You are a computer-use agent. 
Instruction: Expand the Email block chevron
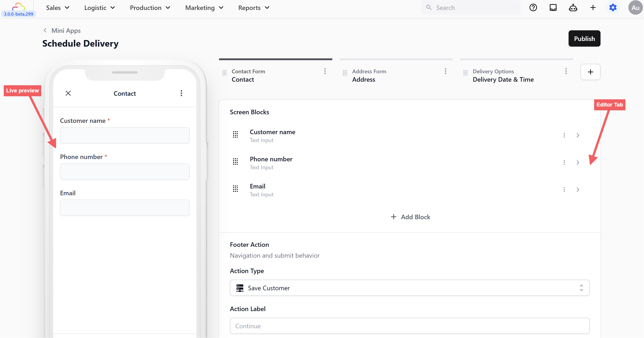[x=578, y=190]
